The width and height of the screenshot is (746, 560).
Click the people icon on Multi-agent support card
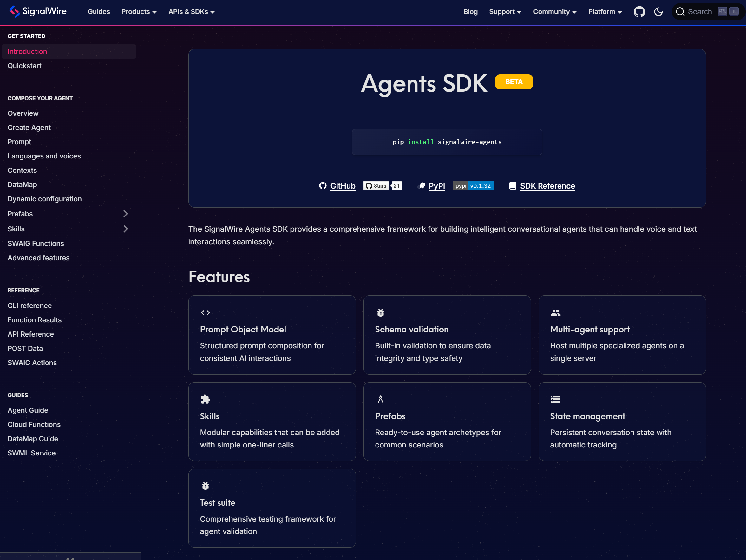tap(555, 313)
